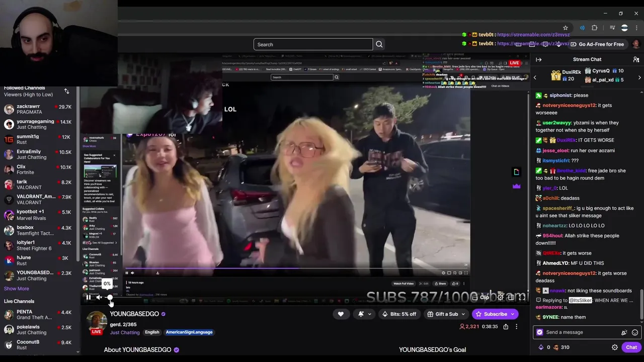Sort followed channels by viewers
The height and width of the screenshot is (362, 644).
coord(66,91)
